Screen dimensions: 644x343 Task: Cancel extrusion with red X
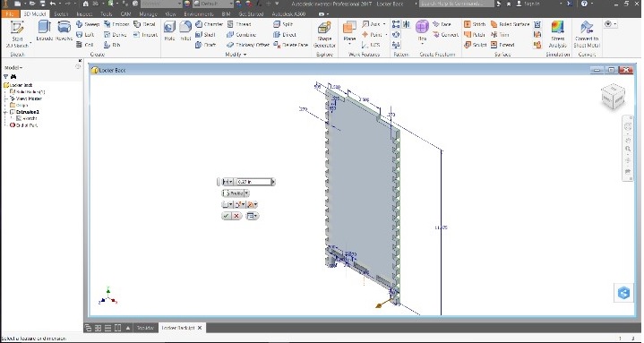tap(236, 216)
